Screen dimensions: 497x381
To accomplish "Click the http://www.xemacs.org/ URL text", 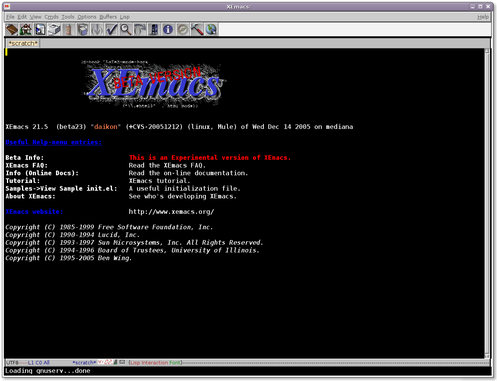I will pyautogui.click(x=171, y=212).
